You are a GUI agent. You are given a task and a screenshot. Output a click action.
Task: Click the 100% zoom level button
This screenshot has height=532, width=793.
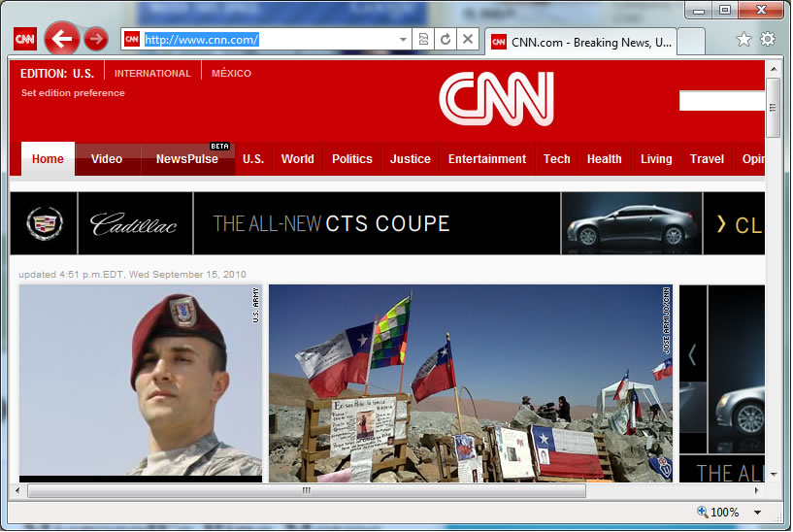(718, 512)
